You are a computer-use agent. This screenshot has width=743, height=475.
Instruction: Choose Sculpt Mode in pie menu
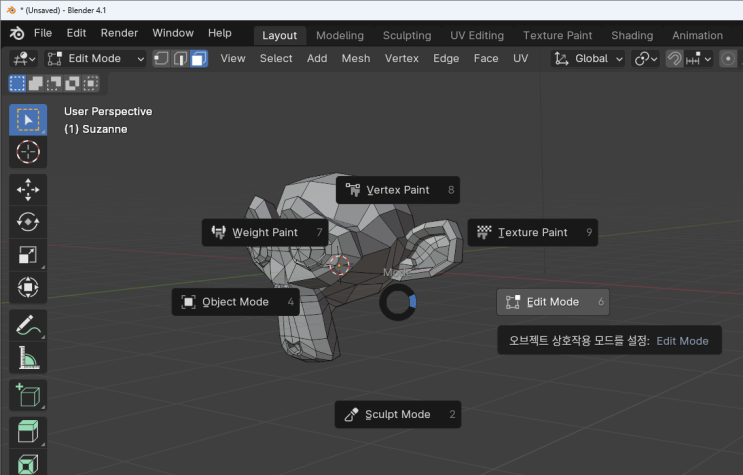point(398,415)
